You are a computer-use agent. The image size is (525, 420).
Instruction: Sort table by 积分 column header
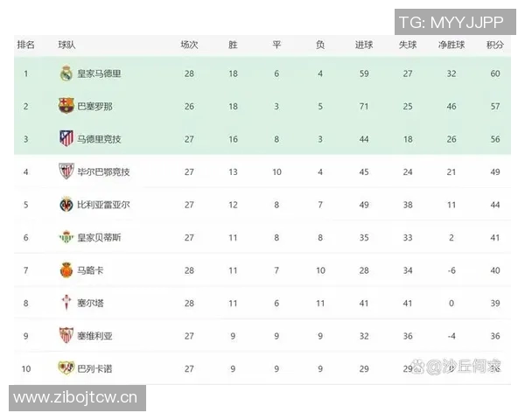(x=495, y=45)
